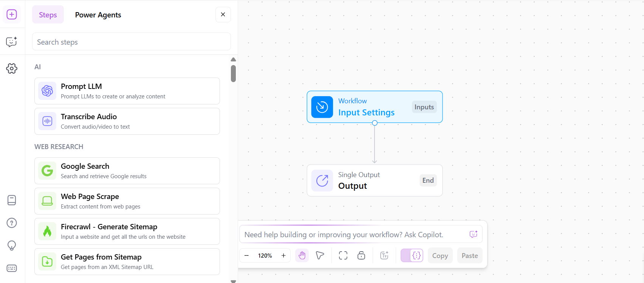Viewport: 644px width, 283px height.
Task: Click the lightbulb tips icon
Action: 12,246
